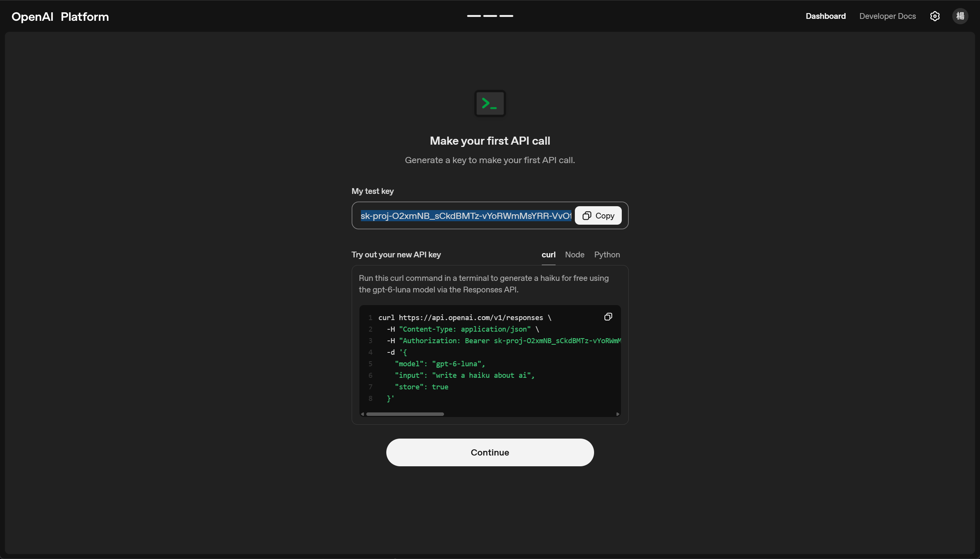
Task: Click the terminal prompt icon
Action: click(490, 103)
